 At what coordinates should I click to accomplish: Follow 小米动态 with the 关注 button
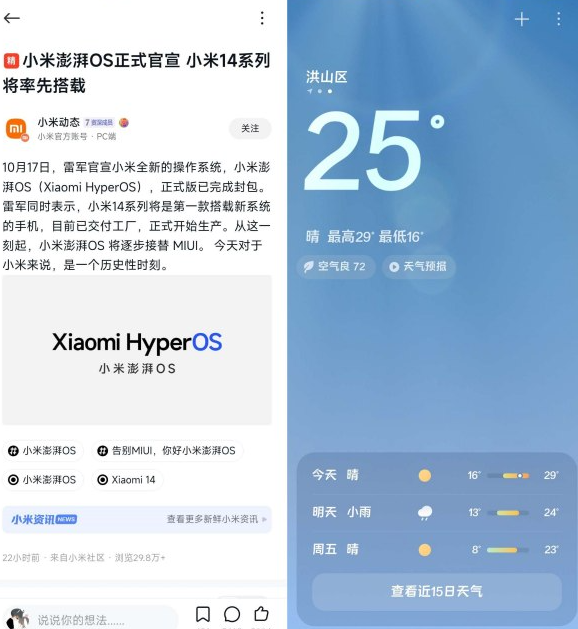click(x=250, y=128)
